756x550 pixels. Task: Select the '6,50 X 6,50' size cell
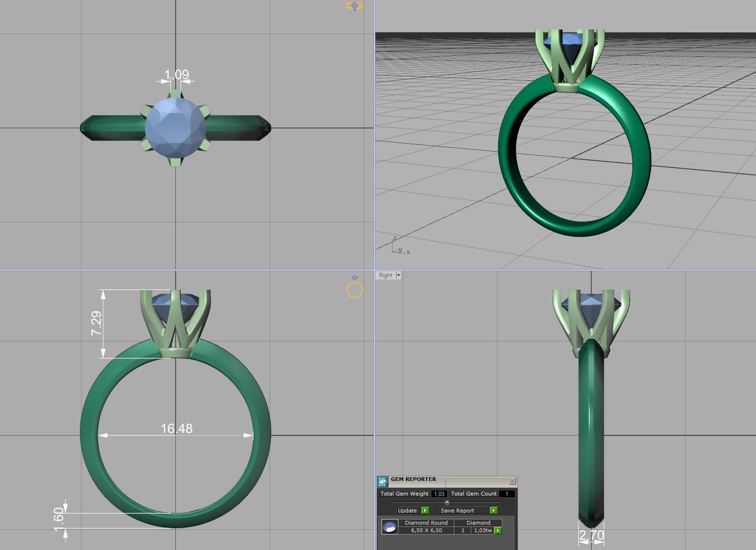tap(426, 530)
